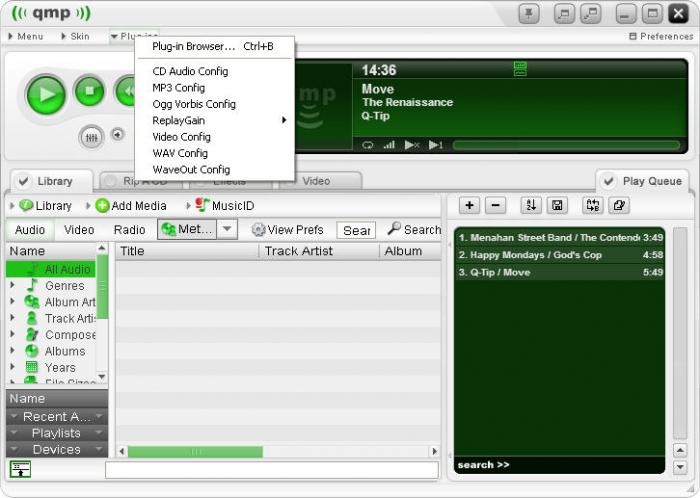Expand the Years tree node
Image resolution: width=700 pixels, height=498 pixels.
(x=12, y=367)
